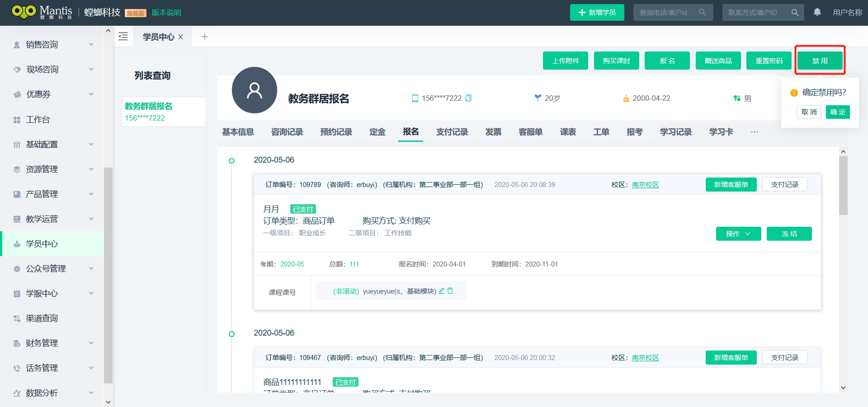
Task: Click 优惠券 sidebar icon
Action: [x=17, y=94]
